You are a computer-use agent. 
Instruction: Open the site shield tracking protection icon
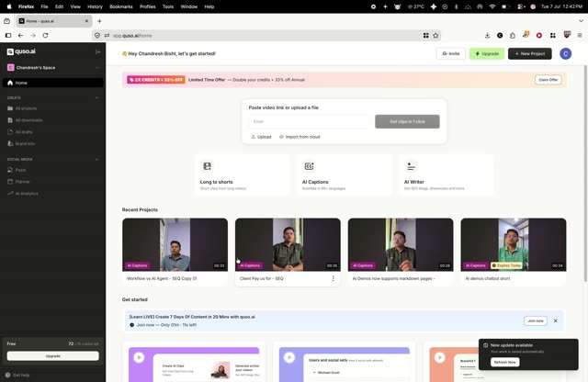[x=97, y=35]
